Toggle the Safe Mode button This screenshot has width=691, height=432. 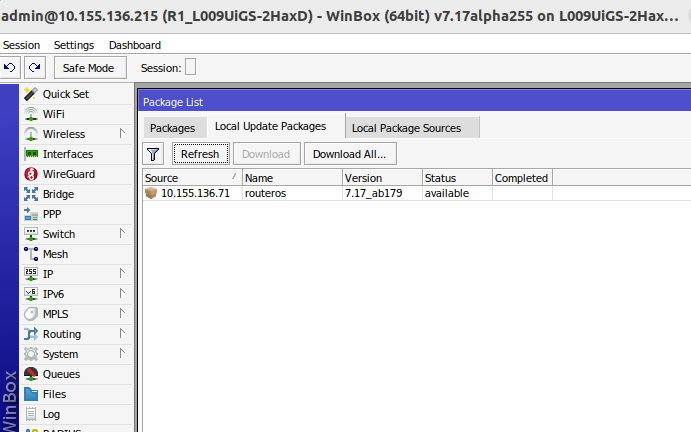coord(89,67)
